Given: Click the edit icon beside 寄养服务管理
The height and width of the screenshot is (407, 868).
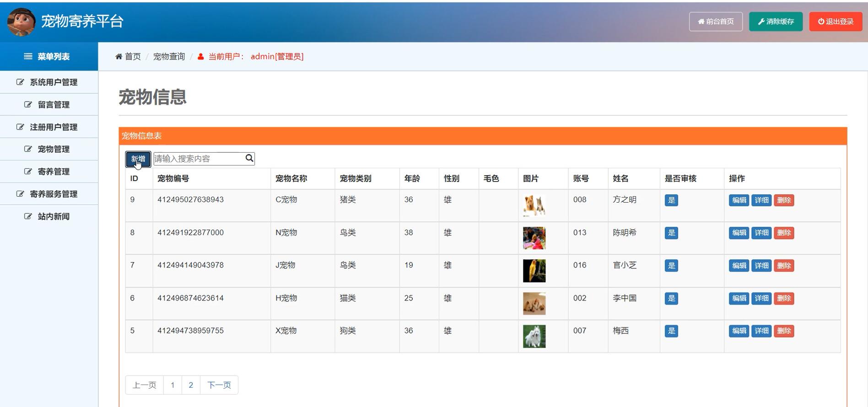Looking at the screenshot, I should click(x=20, y=193).
